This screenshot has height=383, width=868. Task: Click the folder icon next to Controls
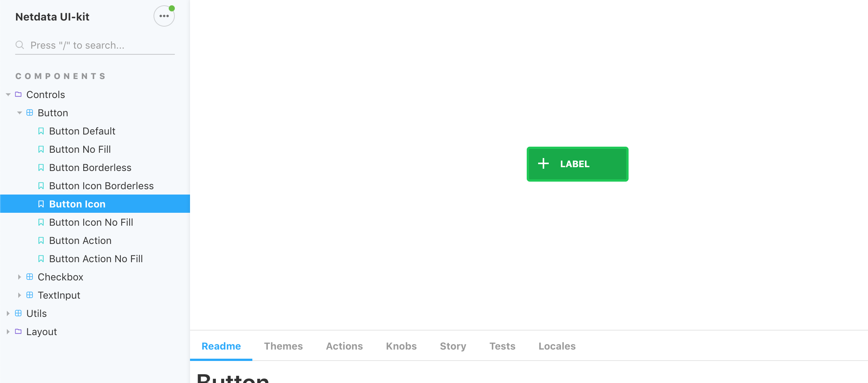18,94
